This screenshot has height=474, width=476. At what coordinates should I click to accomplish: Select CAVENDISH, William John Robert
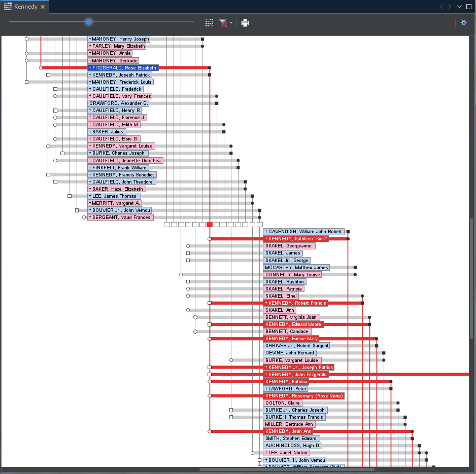(x=303, y=232)
